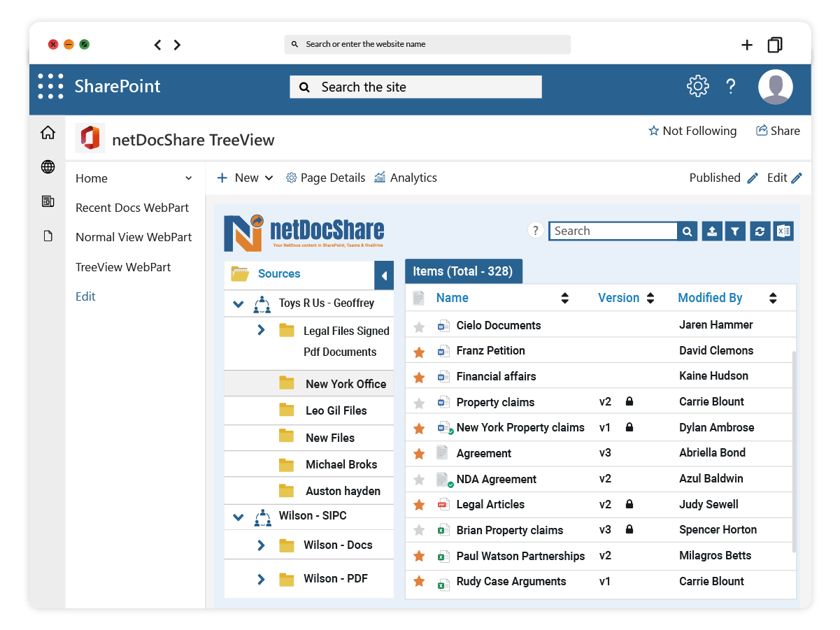Open Page Details in toolbar
The width and height of the screenshot is (840, 630).
click(326, 178)
